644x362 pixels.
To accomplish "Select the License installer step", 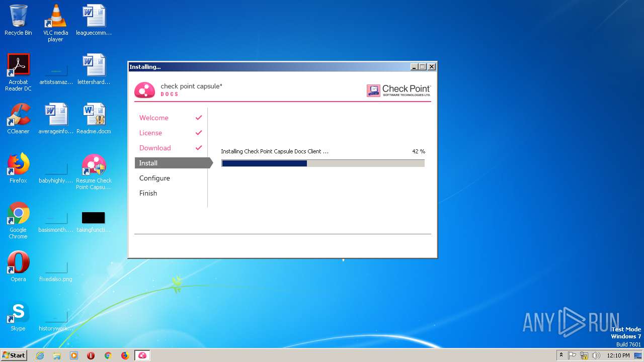I will point(150,133).
